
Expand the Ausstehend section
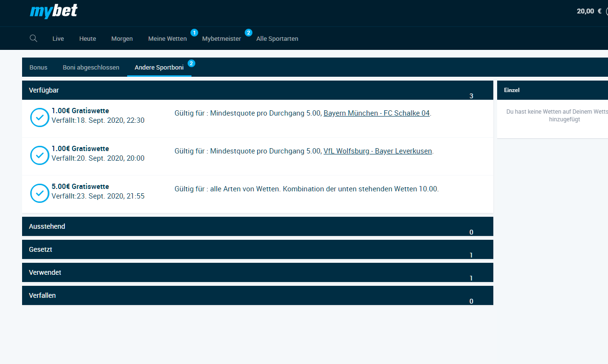tap(258, 226)
